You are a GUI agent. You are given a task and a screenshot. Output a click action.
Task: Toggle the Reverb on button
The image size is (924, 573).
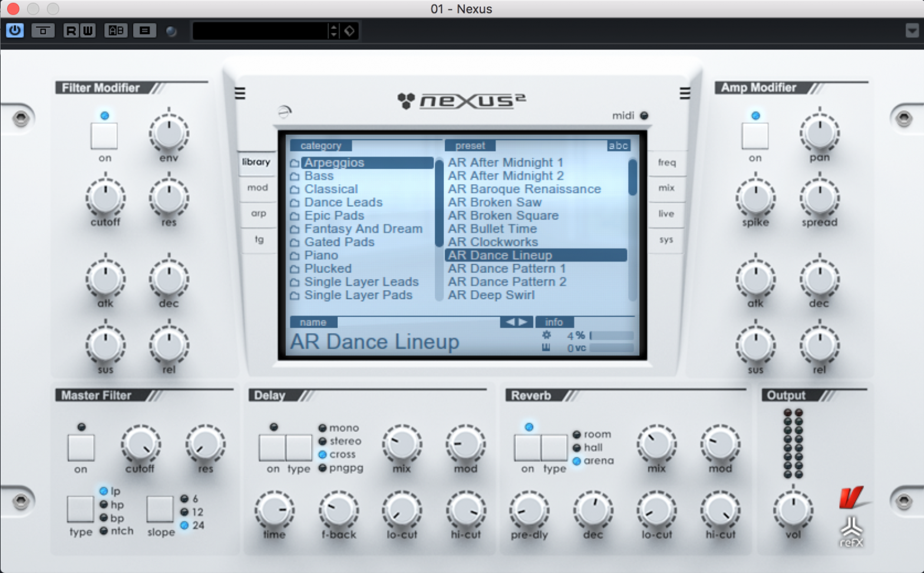click(x=527, y=448)
